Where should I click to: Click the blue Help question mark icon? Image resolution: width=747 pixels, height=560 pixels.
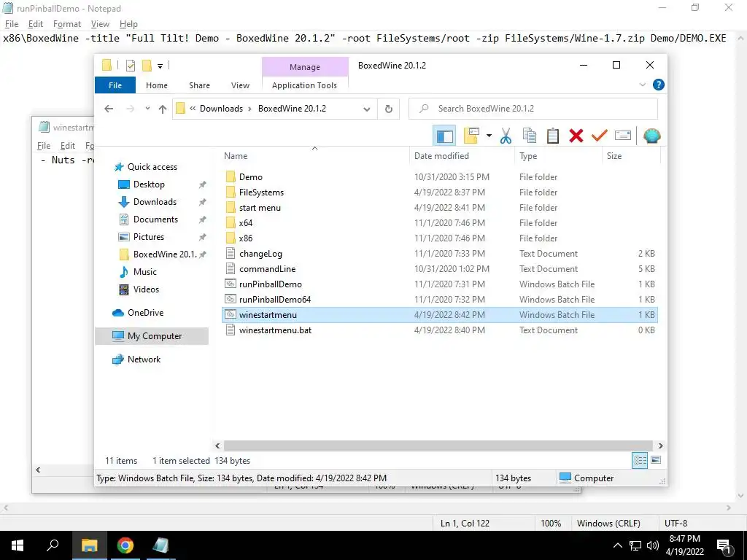(x=659, y=85)
